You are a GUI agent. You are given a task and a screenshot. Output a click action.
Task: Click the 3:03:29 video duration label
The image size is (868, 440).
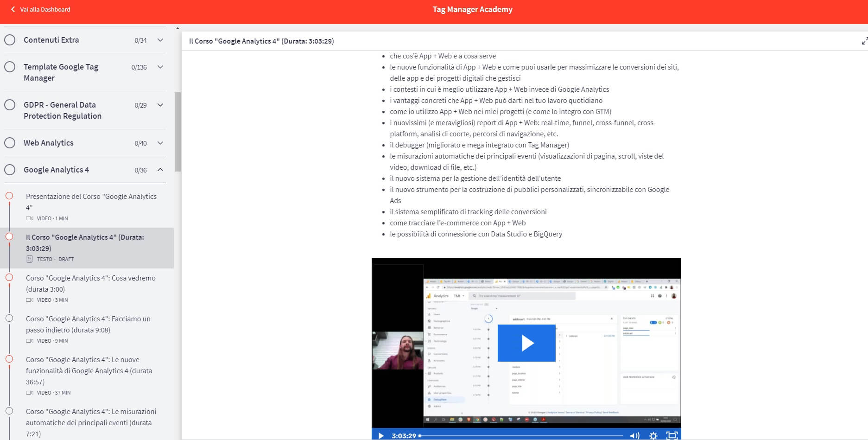(x=404, y=435)
